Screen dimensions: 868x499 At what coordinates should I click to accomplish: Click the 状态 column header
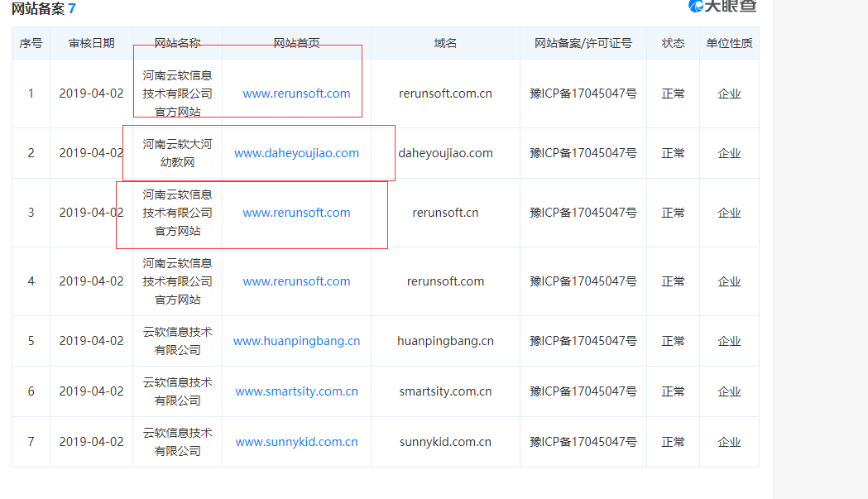coord(673,43)
